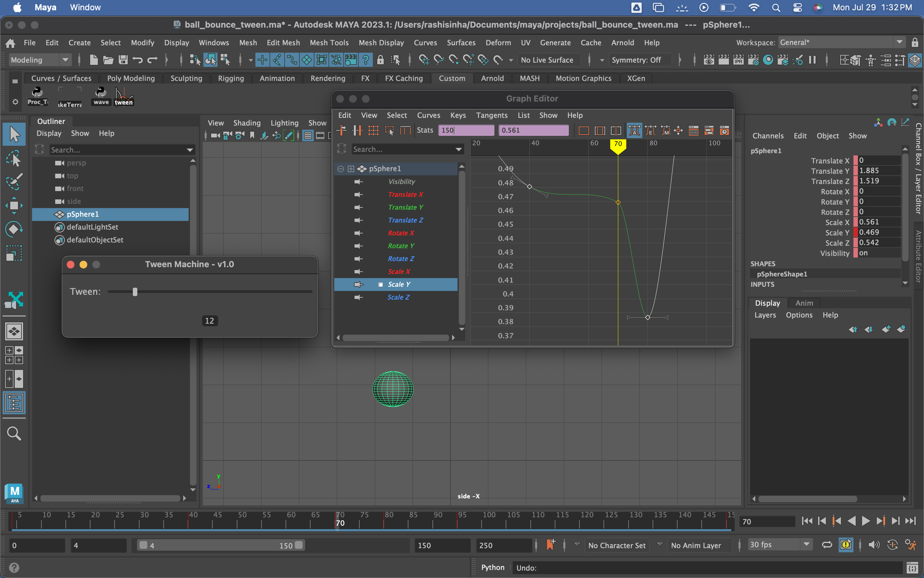This screenshot has width=924, height=578.
Task: Save the scene with the disk icon
Action: click(x=123, y=60)
